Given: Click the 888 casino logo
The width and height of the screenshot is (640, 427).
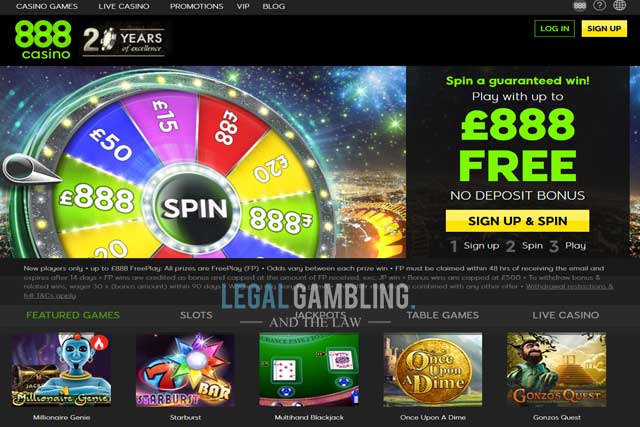Looking at the screenshot, I should point(43,40).
